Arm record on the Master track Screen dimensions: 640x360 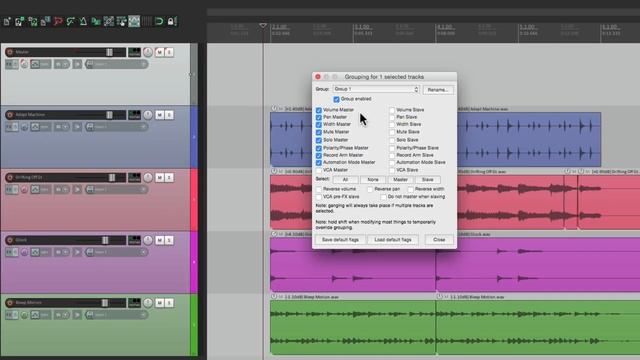(x=10, y=52)
